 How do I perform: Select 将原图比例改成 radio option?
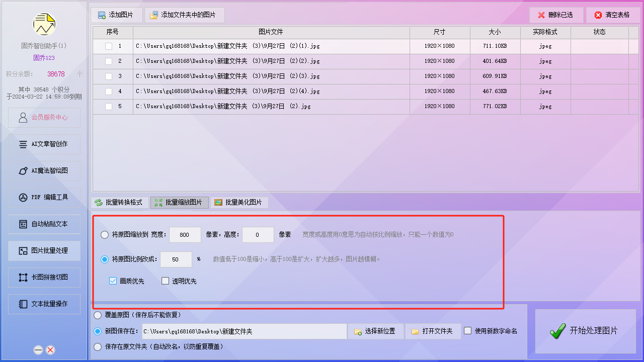(x=105, y=259)
